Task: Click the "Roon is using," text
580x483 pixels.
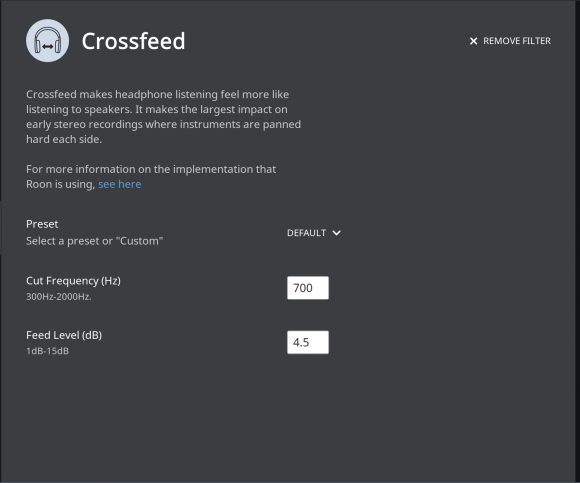Action: pyautogui.click(x=60, y=184)
